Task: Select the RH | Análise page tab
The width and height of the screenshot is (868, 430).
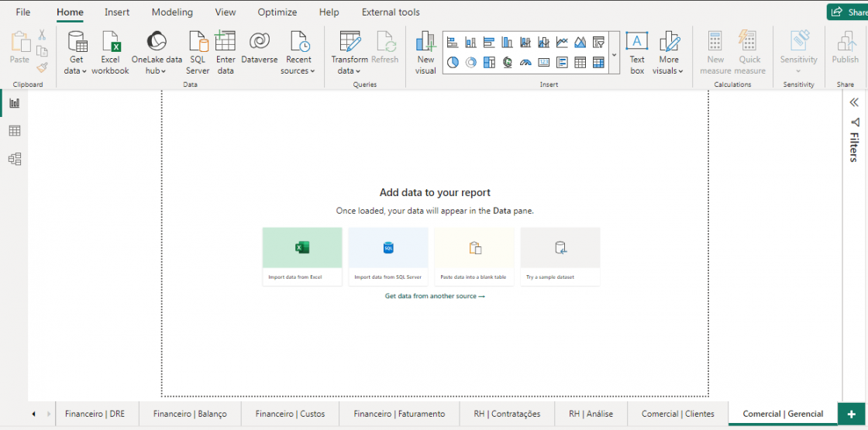Action: point(591,414)
